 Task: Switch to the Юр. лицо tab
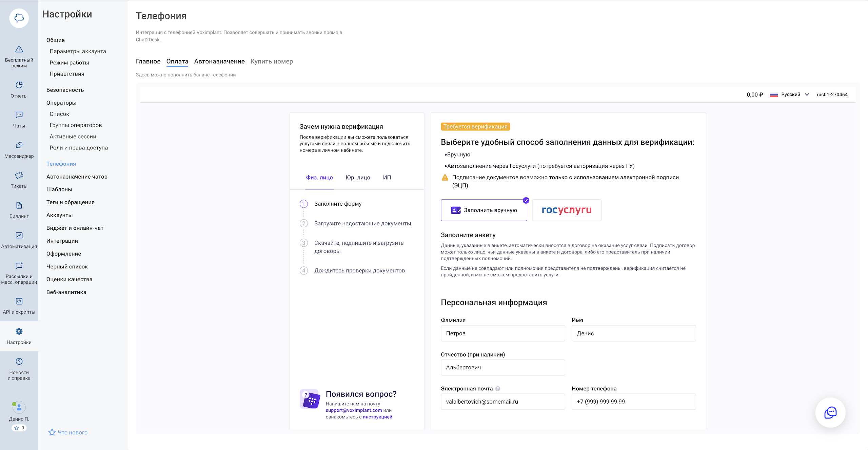pos(358,178)
